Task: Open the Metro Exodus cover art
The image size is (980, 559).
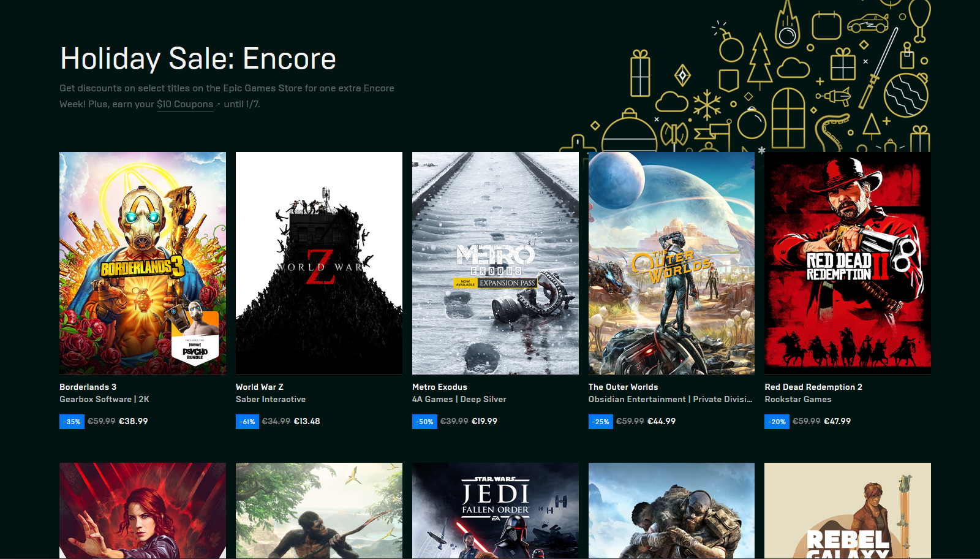Action: [x=496, y=263]
